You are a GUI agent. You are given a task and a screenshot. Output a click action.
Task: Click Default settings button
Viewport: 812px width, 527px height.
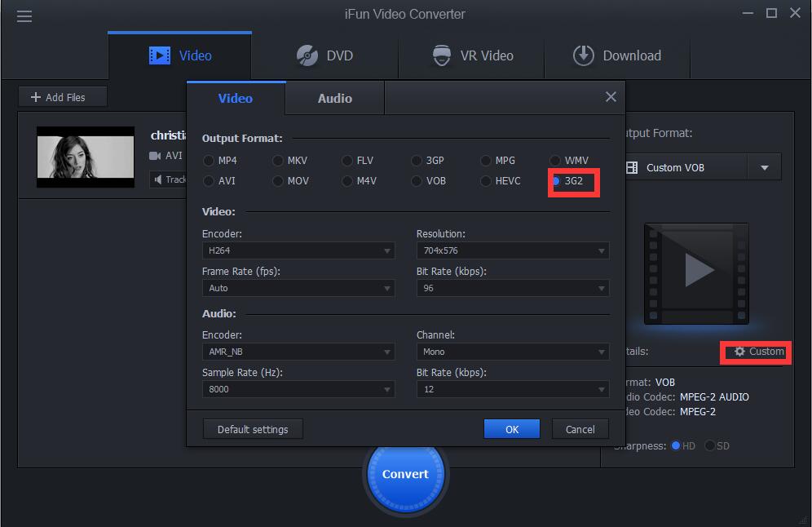point(253,429)
